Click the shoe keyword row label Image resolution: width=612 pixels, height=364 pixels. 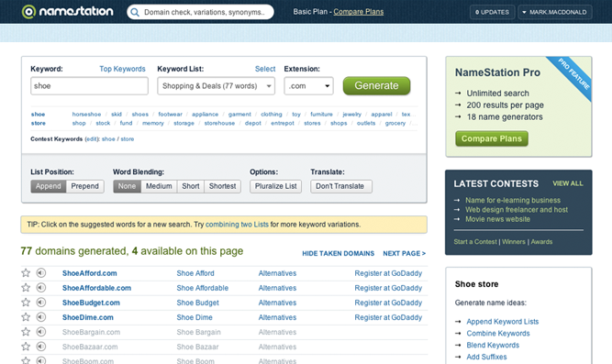pyautogui.click(x=38, y=115)
